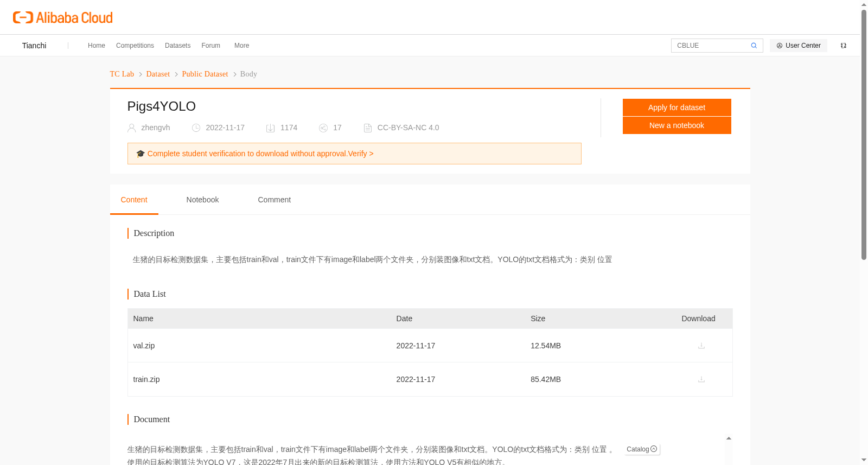Click the scrollbar up arrow
The width and height of the screenshot is (868, 465).
coord(864,4)
